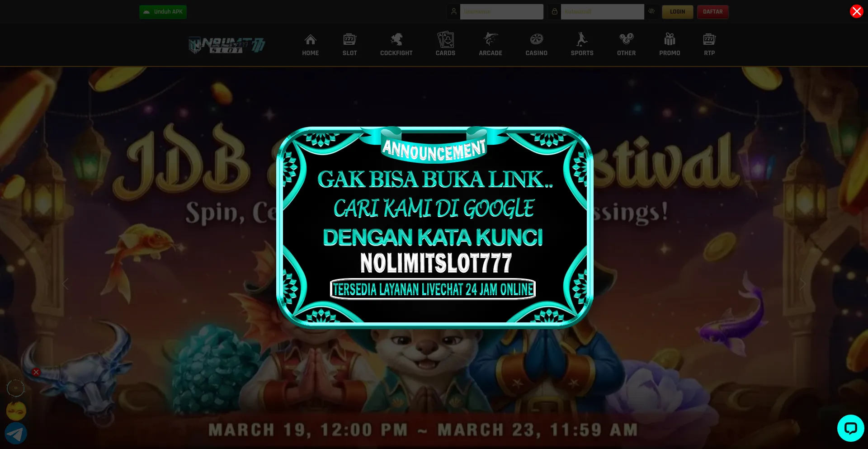Click the Nolimit Slot 77 logo
The image size is (868, 449).
[226, 45]
